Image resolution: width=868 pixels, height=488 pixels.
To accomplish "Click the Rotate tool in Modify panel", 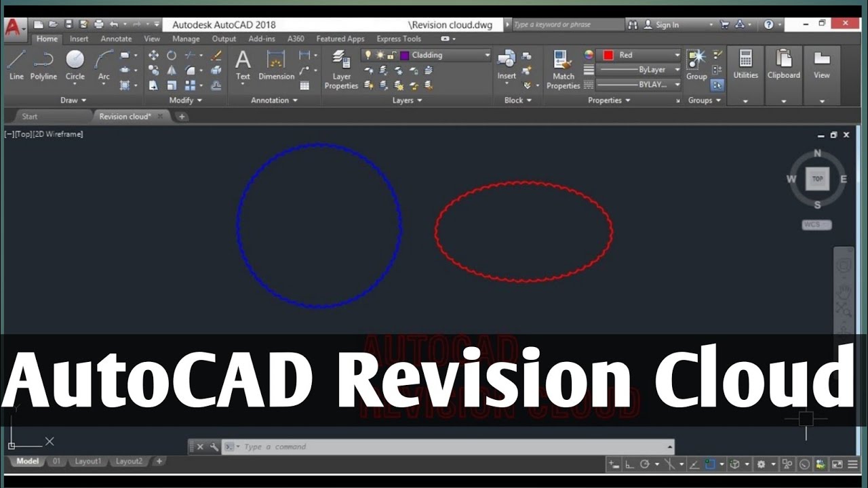I will tap(172, 56).
